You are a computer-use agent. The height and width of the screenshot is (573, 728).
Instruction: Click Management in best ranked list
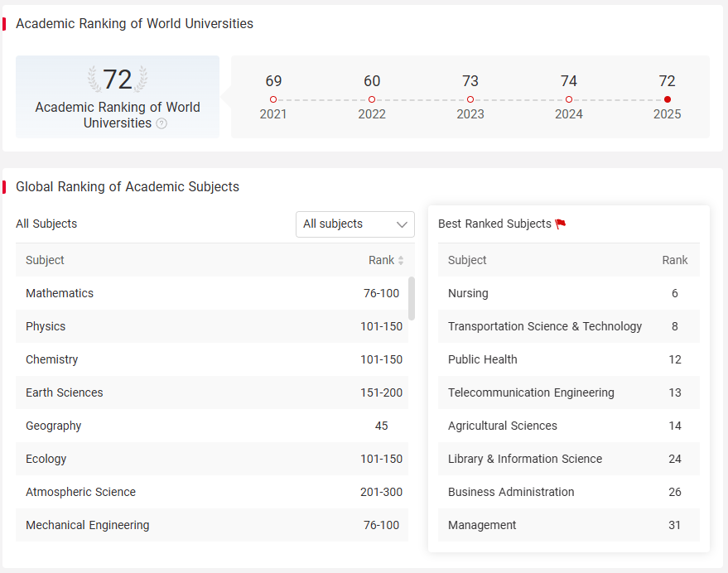pyautogui.click(x=482, y=525)
